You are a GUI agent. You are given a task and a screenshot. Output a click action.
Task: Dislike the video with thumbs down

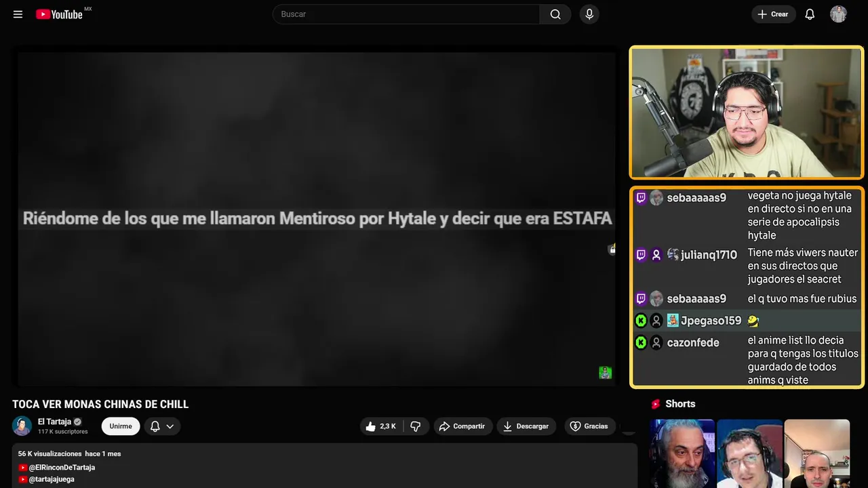[x=416, y=426]
